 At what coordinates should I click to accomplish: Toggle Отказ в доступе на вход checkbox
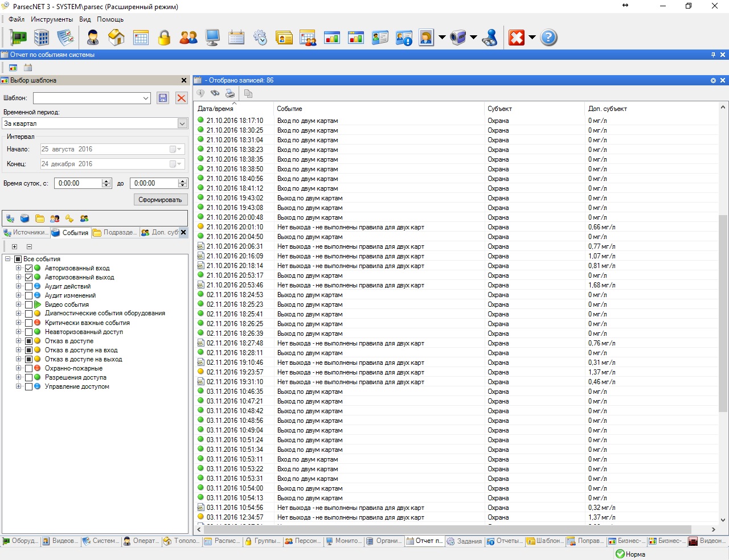(x=29, y=350)
